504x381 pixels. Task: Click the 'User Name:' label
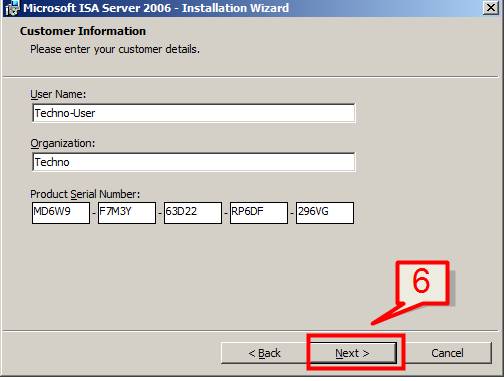coord(58,94)
